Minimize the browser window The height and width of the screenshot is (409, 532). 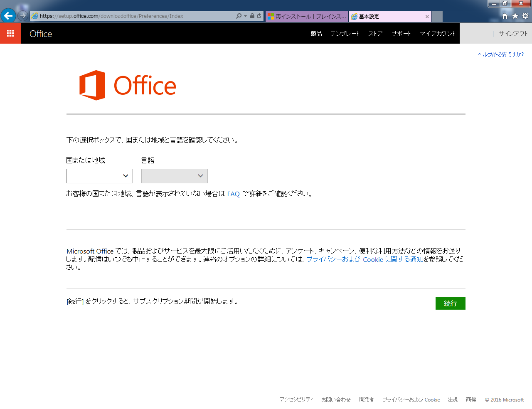pos(494,4)
